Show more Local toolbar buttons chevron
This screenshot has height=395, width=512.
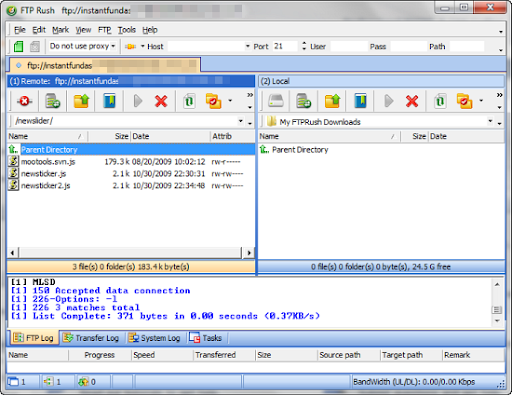click(x=499, y=95)
